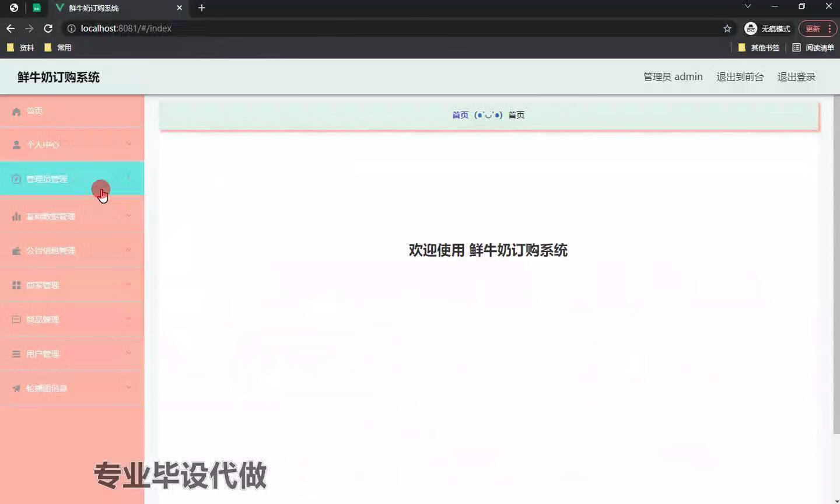Open a new browser tab with plus icon

tap(202, 8)
